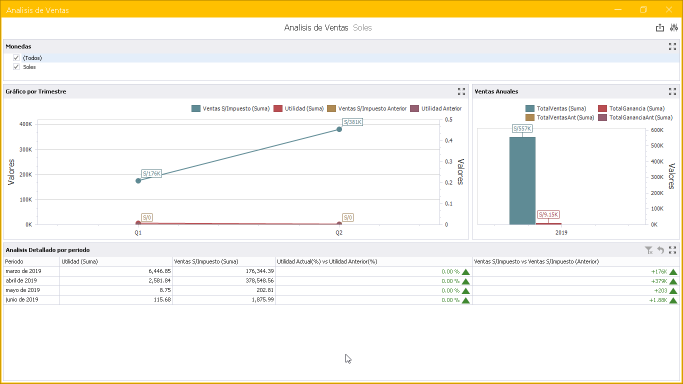The image size is (683, 384).
Task: Sort by Ventas S/Impuesto vs Anterior header
Action: (576, 262)
